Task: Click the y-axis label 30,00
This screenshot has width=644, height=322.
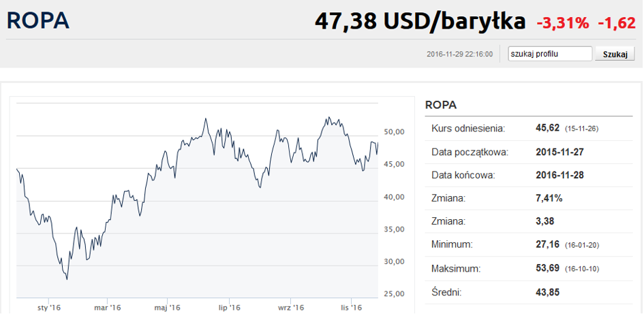Action: [395, 261]
